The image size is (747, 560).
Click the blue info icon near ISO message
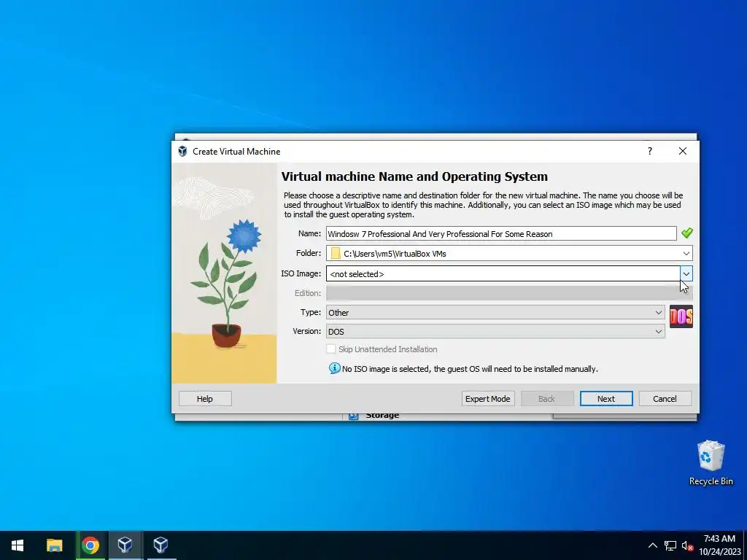tap(334, 368)
